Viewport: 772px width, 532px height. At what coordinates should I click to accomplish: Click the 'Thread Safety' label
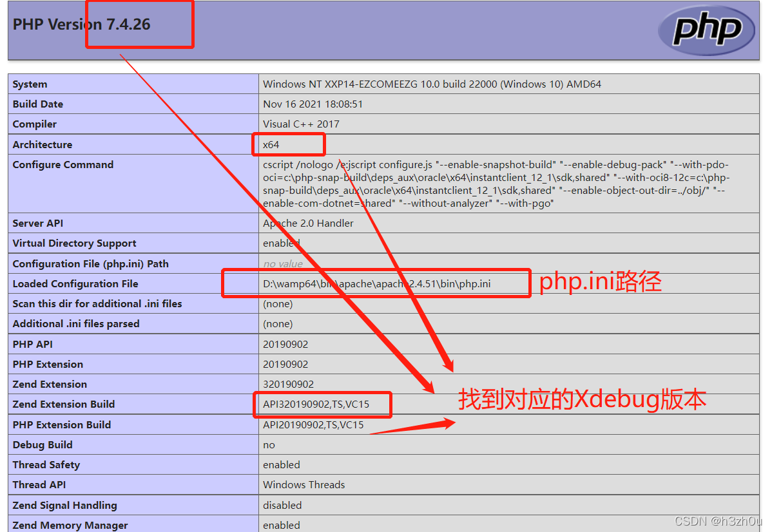click(46, 464)
